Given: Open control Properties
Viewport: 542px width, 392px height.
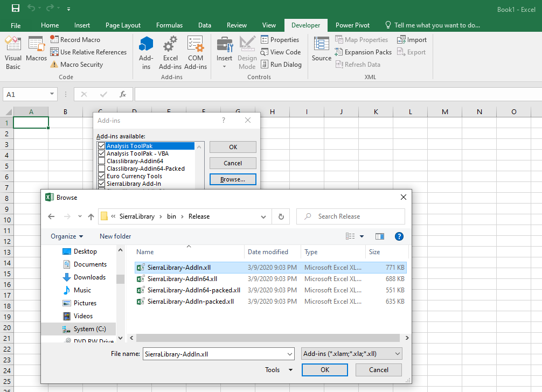Looking at the screenshot, I should click(x=280, y=40).
